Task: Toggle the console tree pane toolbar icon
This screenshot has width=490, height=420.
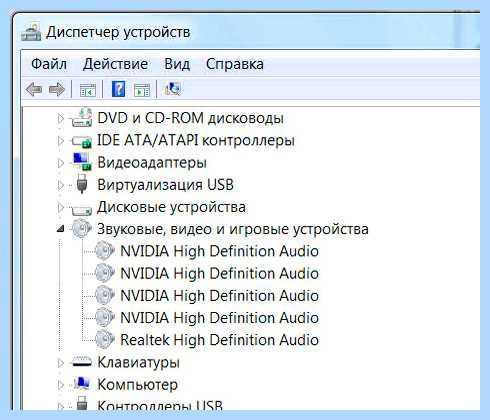Action: click(87, 90)
